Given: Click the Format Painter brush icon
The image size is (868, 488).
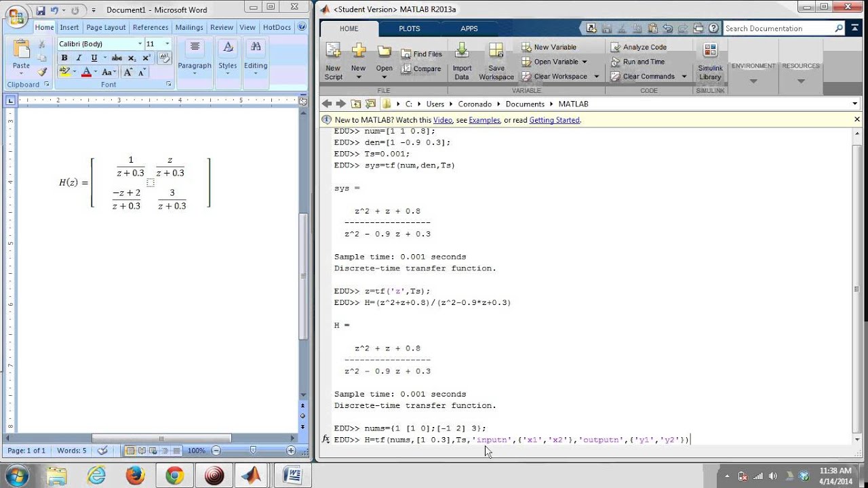Looking at the screenshot, I should click(x=42, y=71).
